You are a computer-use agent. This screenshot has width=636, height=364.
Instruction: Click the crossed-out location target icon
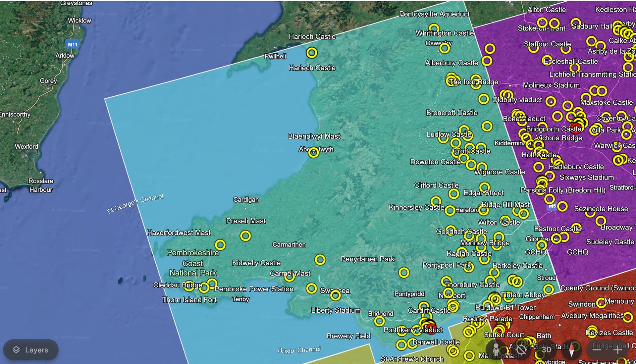coord(521,350)
